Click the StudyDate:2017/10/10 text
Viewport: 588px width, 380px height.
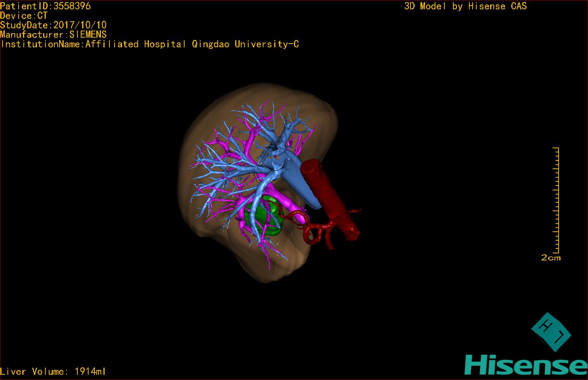coord(54,25)
